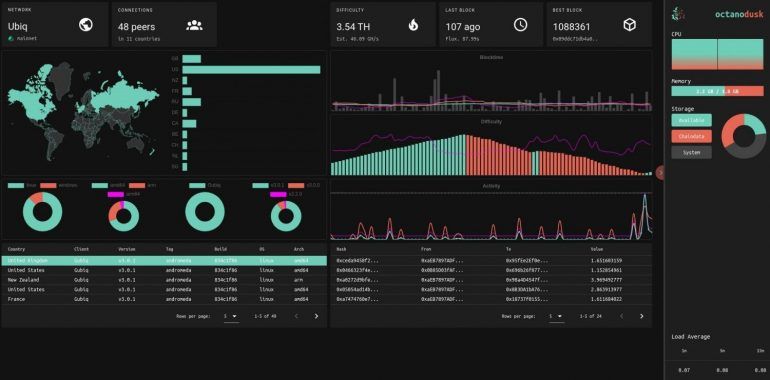Viewport: 770px width, 380px height.
Task: Select the France row in the peers table
Action: click(164, 299)
